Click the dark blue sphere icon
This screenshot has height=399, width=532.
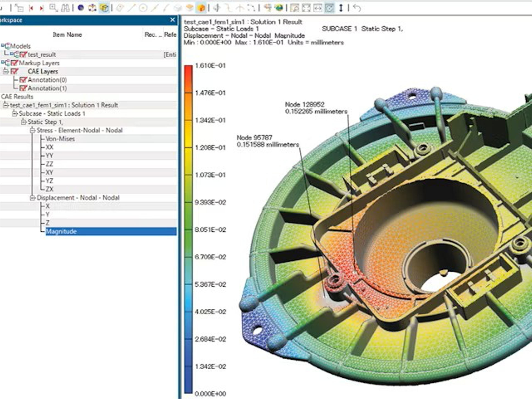81,8
